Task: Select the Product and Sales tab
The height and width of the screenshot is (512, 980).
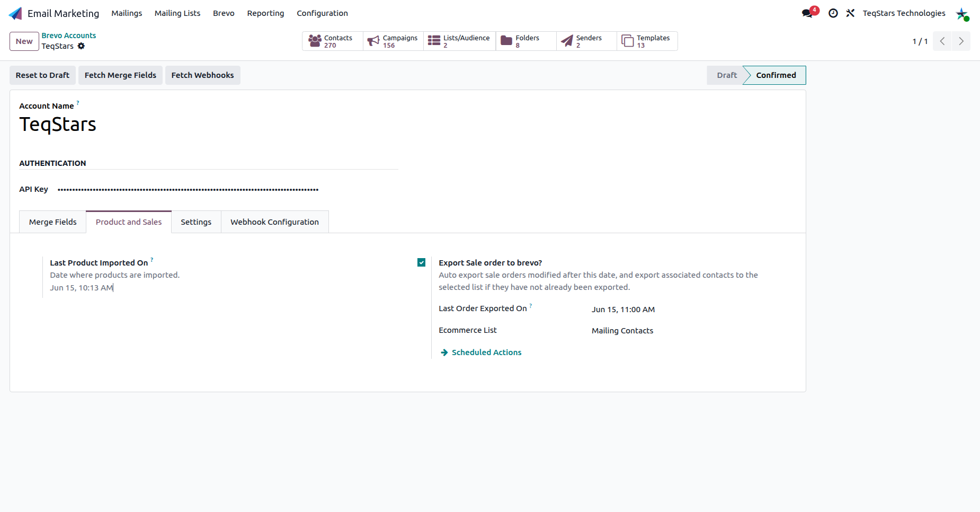Action: tap(129, 222)
